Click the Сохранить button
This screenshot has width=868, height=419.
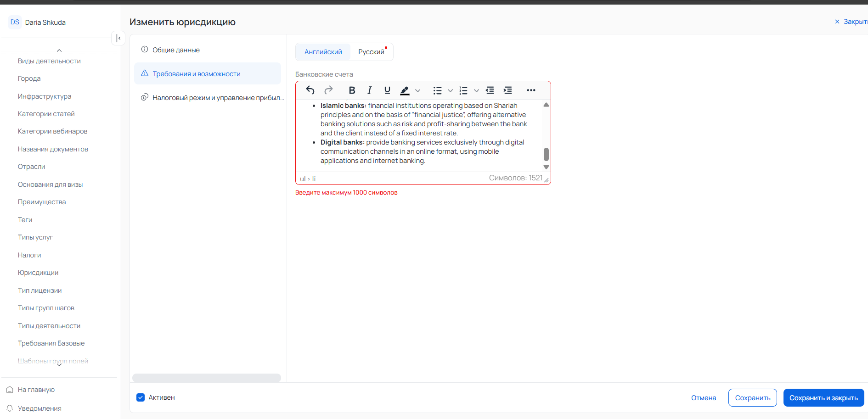point(753,398)
